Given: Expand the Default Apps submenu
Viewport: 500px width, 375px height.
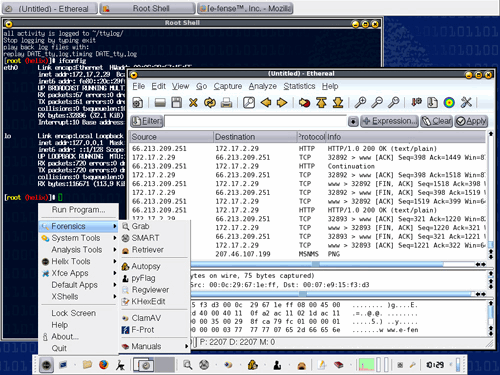Looking at the screenshot, I should point(79,285).
